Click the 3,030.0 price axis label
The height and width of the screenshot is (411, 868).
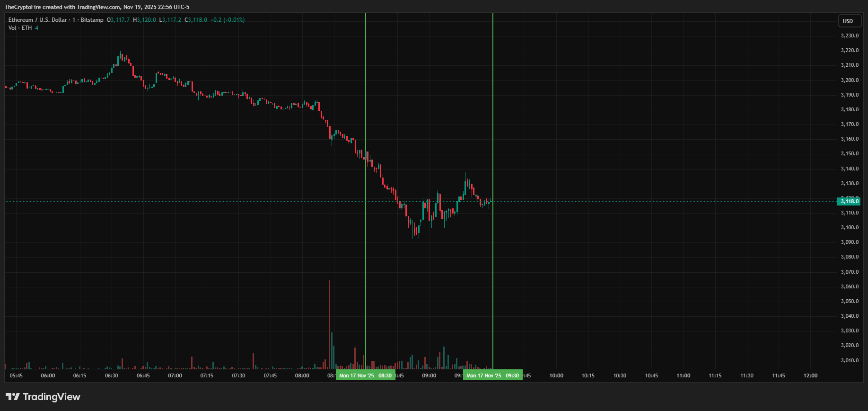coord(850,331)
